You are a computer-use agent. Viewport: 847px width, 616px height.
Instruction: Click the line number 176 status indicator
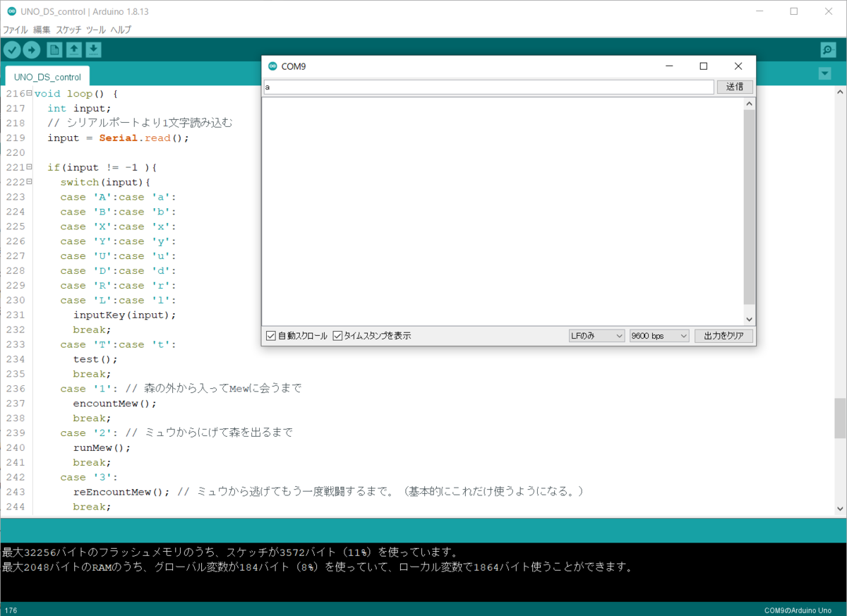(11, 610)
